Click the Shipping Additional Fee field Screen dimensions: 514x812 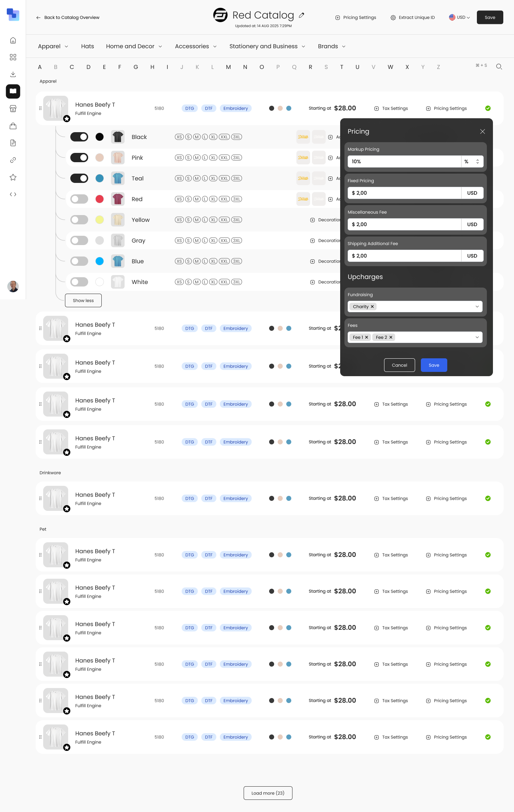(404, 256)
